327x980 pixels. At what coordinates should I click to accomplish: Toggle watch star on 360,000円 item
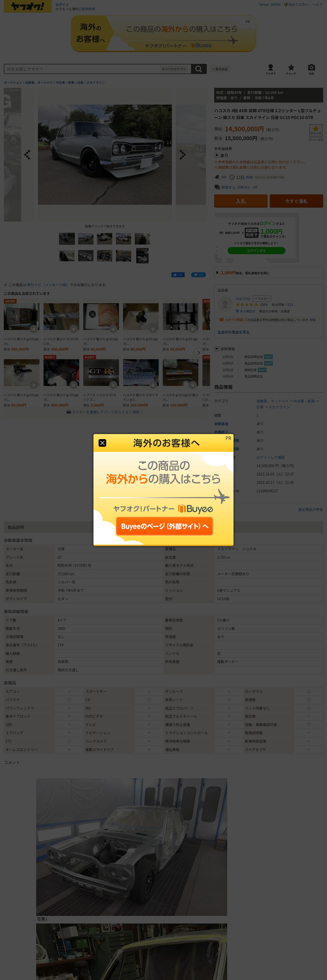pyautogui.click(x=73, y=329)
